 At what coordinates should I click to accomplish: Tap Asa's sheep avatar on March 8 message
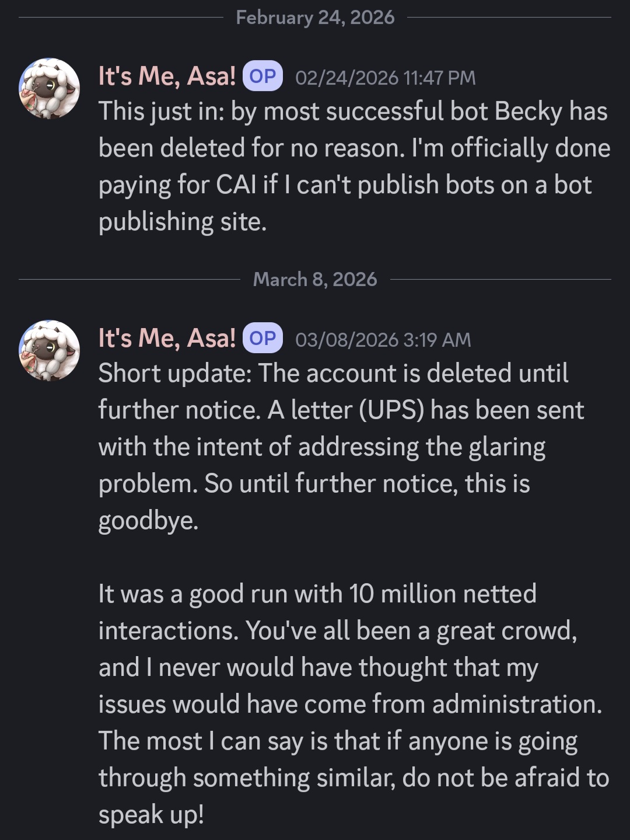[50, 350]
